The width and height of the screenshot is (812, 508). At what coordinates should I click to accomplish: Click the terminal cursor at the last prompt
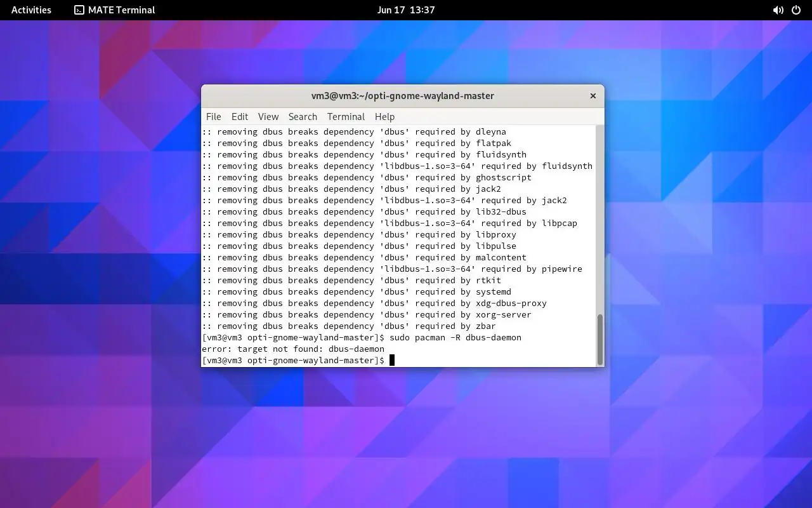point(392,360)
